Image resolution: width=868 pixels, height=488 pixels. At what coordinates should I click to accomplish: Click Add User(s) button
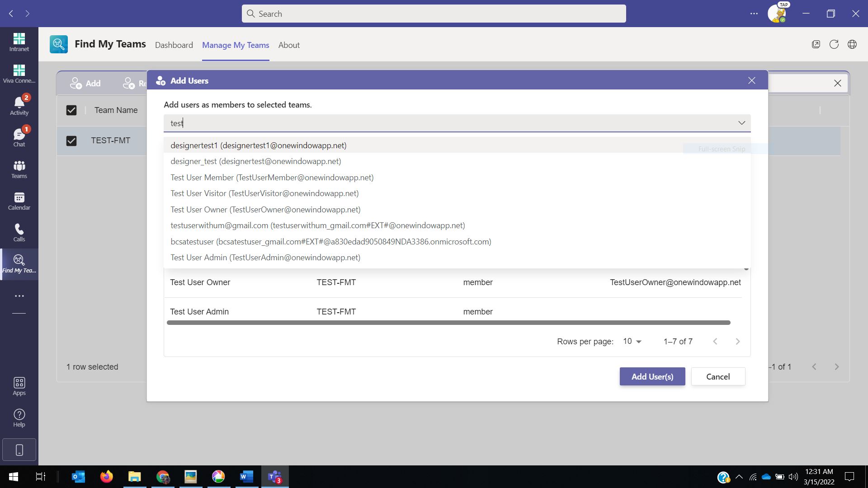click(652, 376)
